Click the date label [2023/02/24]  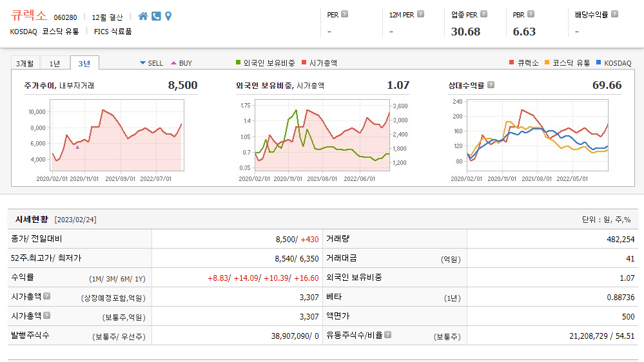coord(75,220)
